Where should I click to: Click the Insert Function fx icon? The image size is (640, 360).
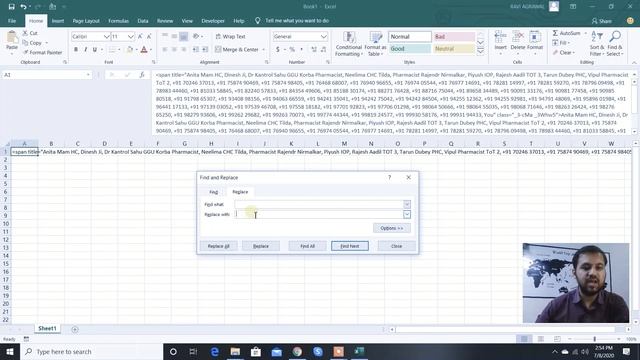142,75
